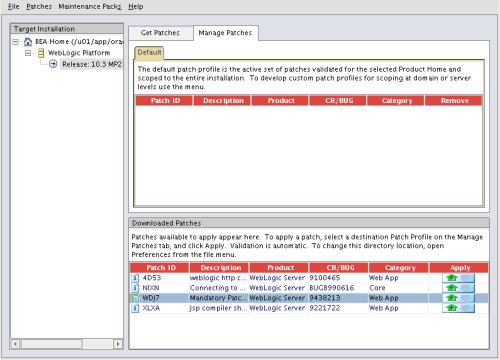Viewport: 500px width, 360px height.
Task: Click the Core category cell
Action: coord(377,288)
